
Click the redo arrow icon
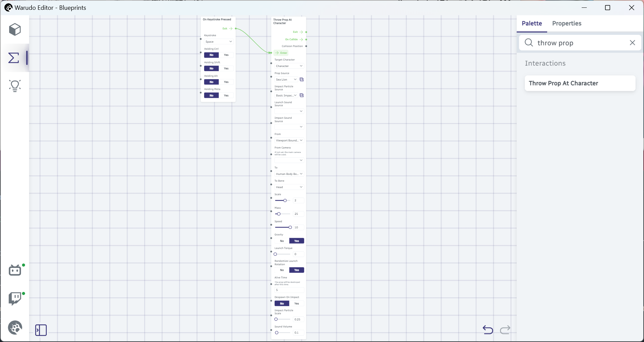click(505, 329)
